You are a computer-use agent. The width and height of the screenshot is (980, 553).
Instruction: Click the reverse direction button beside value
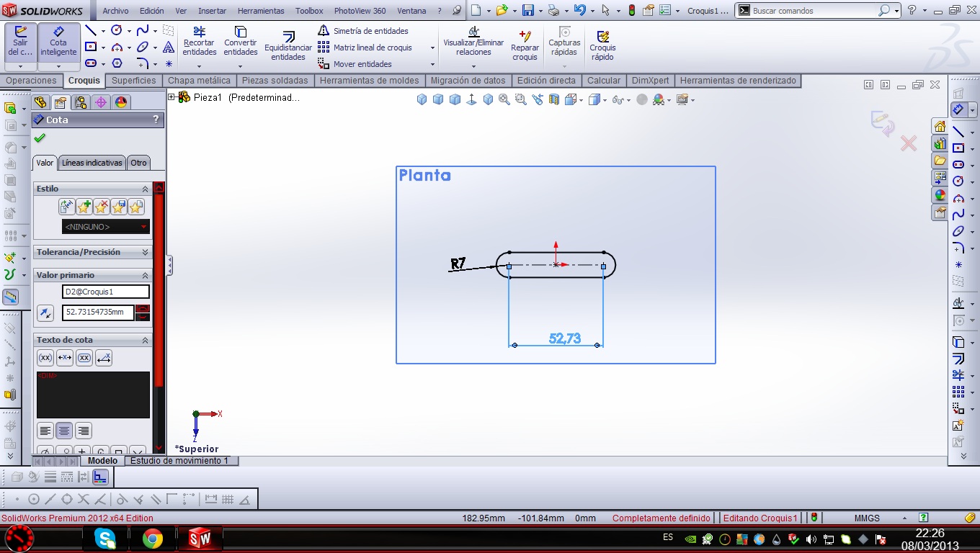pos(45,313)
